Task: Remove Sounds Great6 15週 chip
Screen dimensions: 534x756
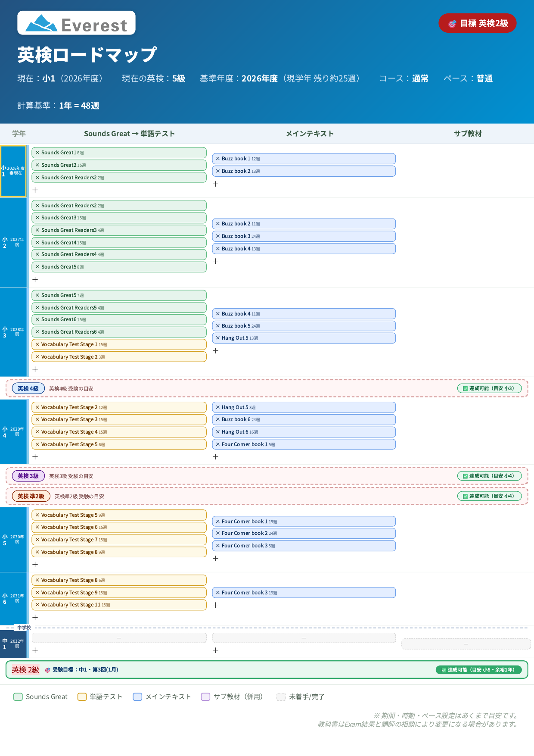Action: pos(37,319)
